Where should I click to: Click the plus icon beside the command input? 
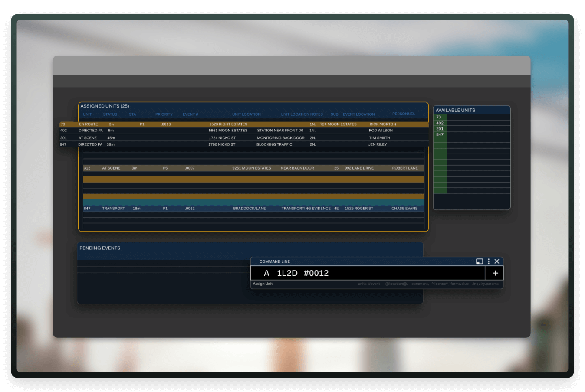click(495, 273)
